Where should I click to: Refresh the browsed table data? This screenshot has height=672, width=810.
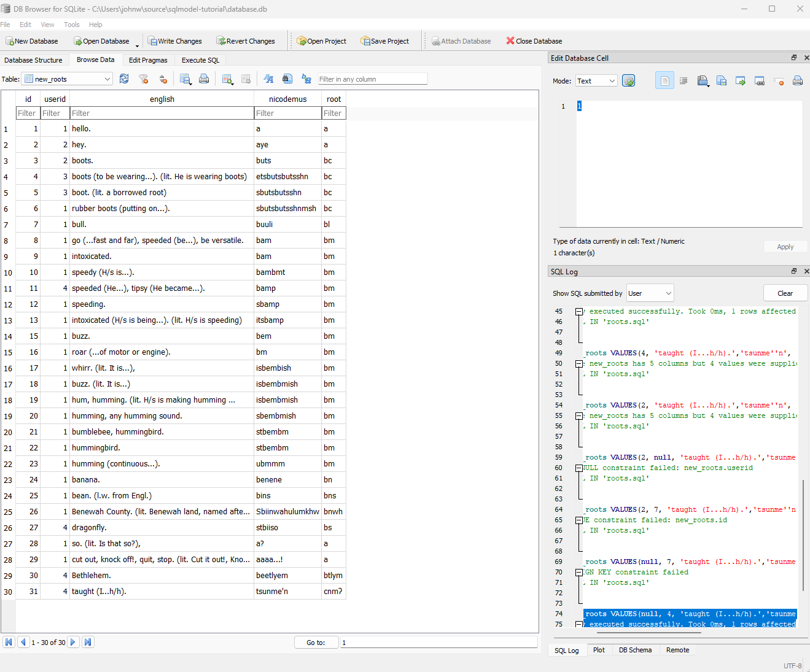124,79
